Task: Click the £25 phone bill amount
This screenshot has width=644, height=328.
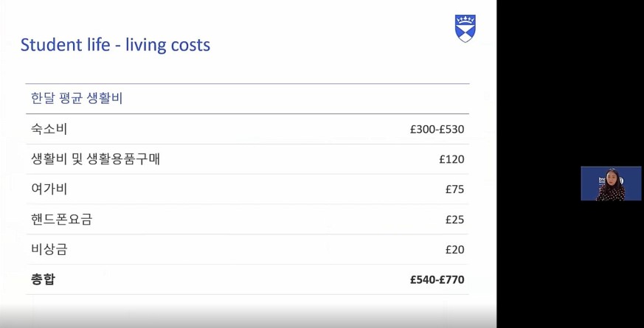Action: click(454, 220)
